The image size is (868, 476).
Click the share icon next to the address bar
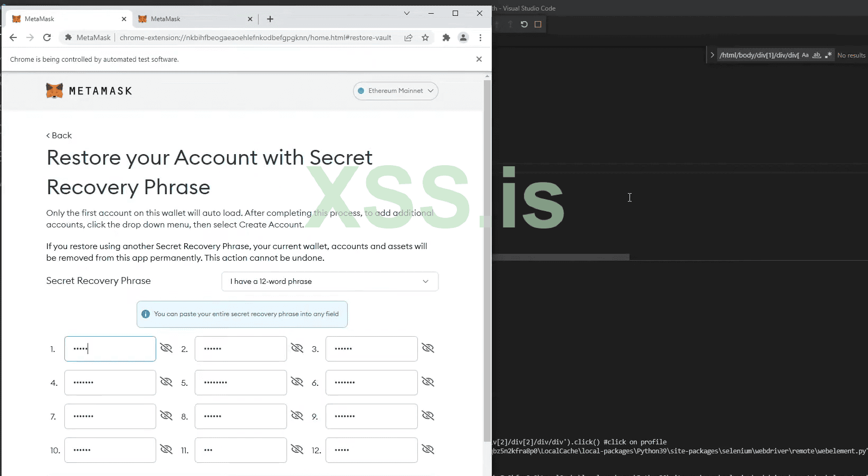pos(408,37)
